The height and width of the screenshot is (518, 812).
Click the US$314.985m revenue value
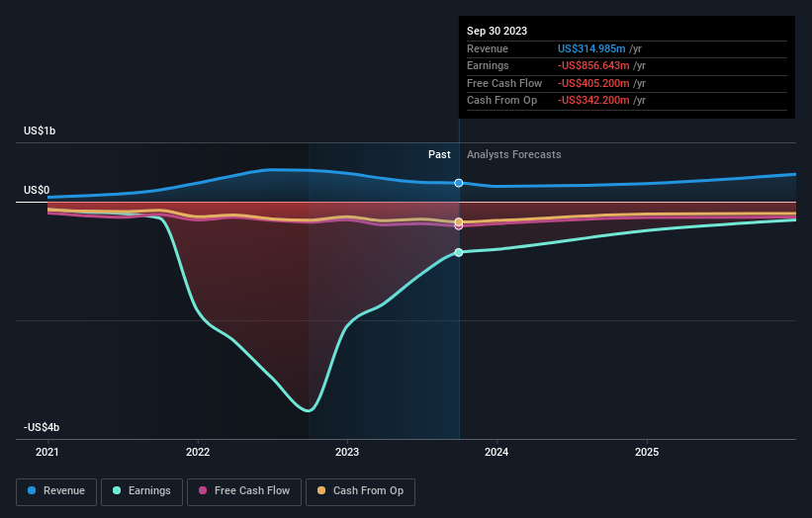[x=591, y=48]
